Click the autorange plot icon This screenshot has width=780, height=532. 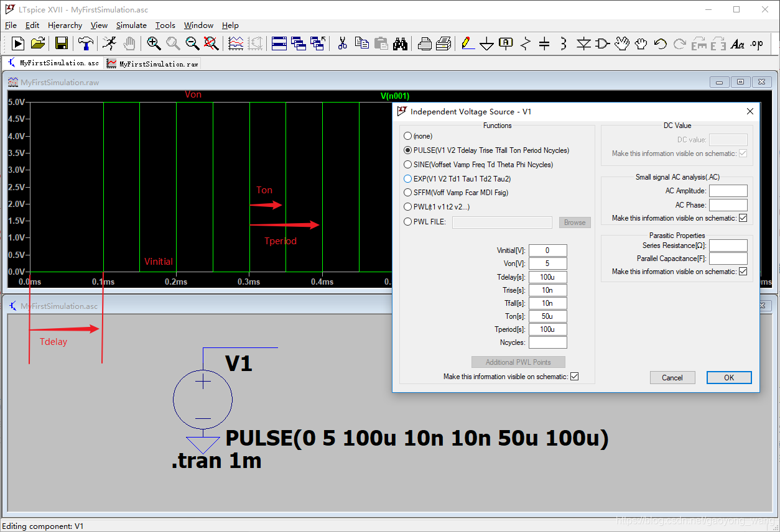click(236, 44)
